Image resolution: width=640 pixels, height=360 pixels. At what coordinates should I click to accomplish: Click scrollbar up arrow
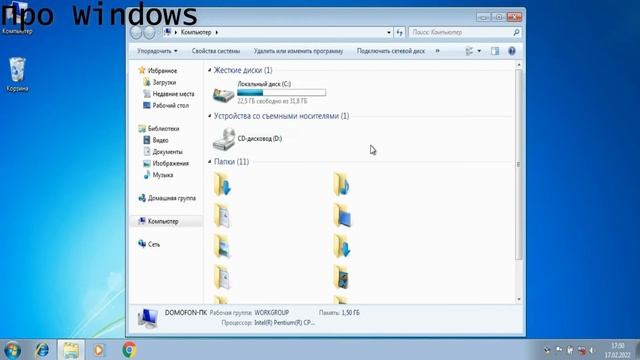[519, 65]
